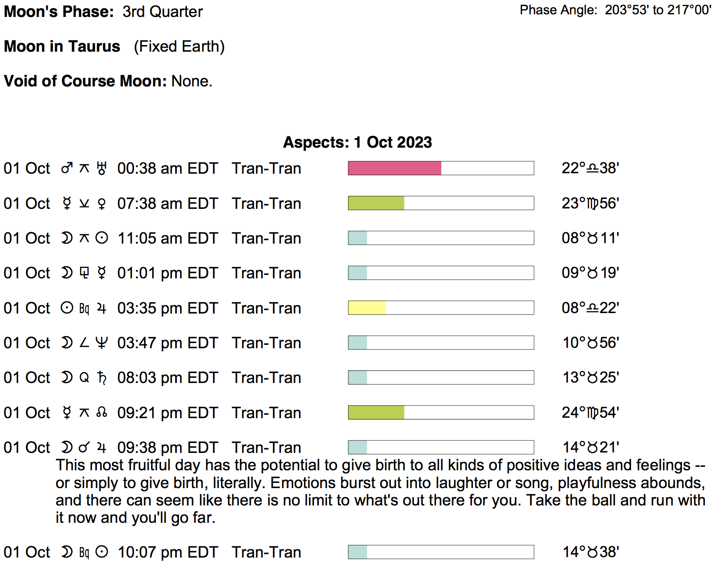Image resolution: width=728 pixels, height=568 pixels.
Task: Click the position 22° Libra 38' in first row
Action: tap(590, 168)
